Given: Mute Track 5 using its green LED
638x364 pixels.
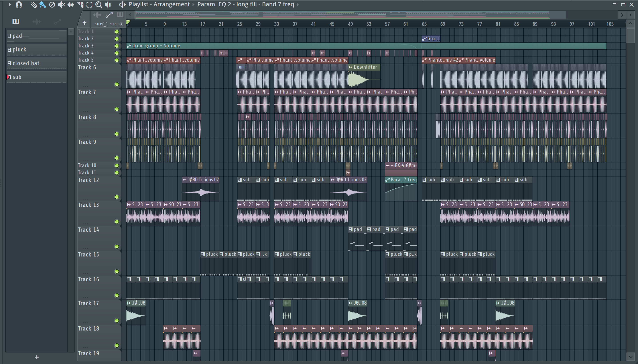Looking at the screenshot, I should (x=116, y=60).
